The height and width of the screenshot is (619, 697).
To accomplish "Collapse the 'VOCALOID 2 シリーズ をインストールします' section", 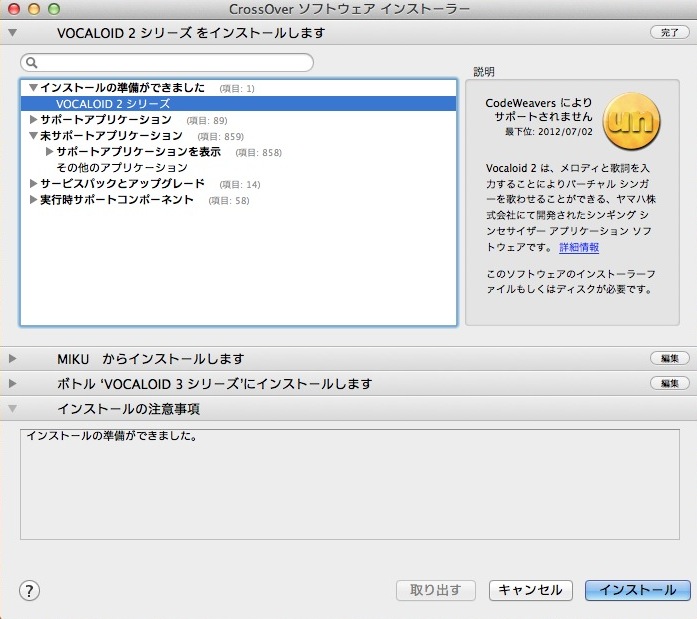I will (12, 32).
